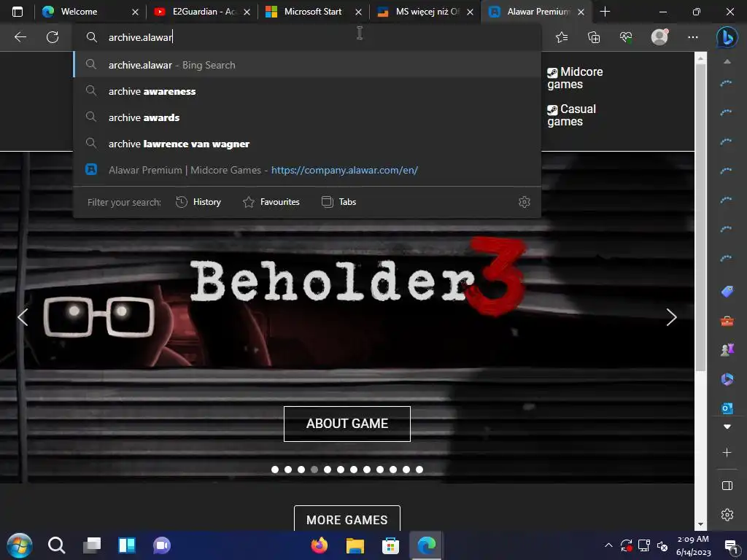Select the first carousel dot
The image size is (747, 560).
coord(275,470)
